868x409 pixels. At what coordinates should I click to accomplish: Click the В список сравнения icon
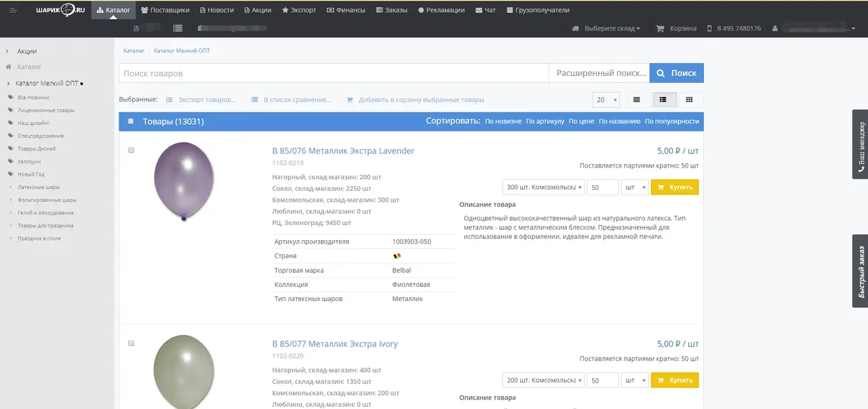(255, 100)
